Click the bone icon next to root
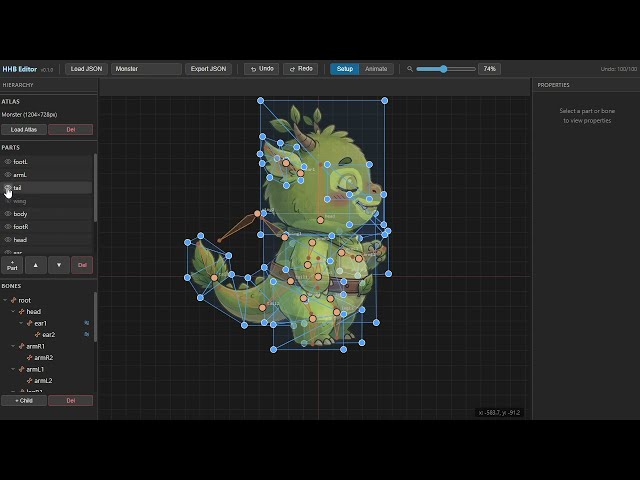Viewport: 640px width, 480px height. pos(14,300)
